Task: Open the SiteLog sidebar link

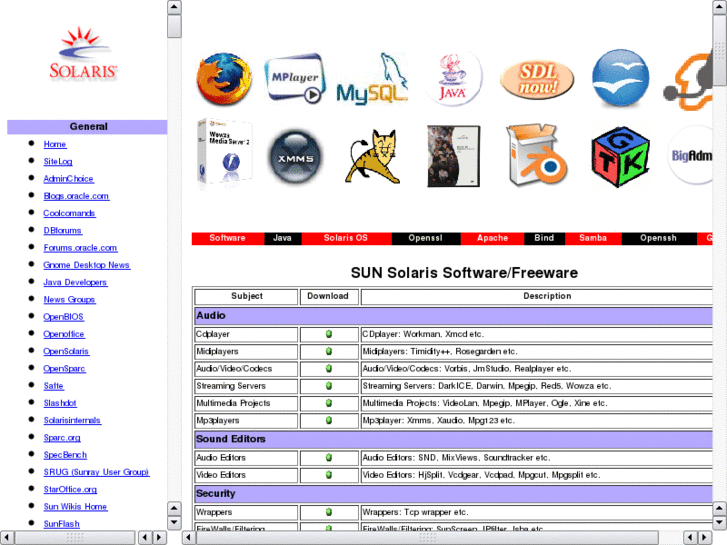Action: pos(58,161)
